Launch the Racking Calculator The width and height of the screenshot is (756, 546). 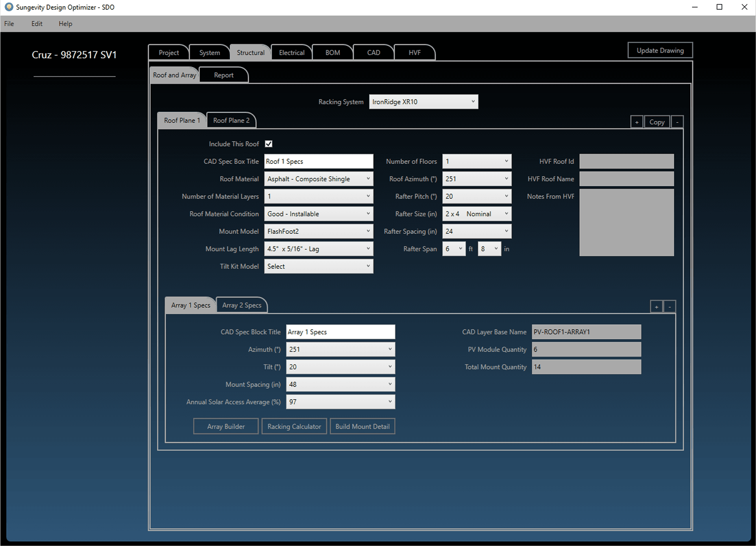294,426
